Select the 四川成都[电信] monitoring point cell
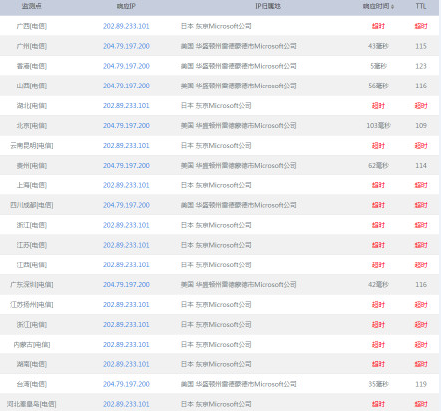The image size is (441, 411). point(32,205)
